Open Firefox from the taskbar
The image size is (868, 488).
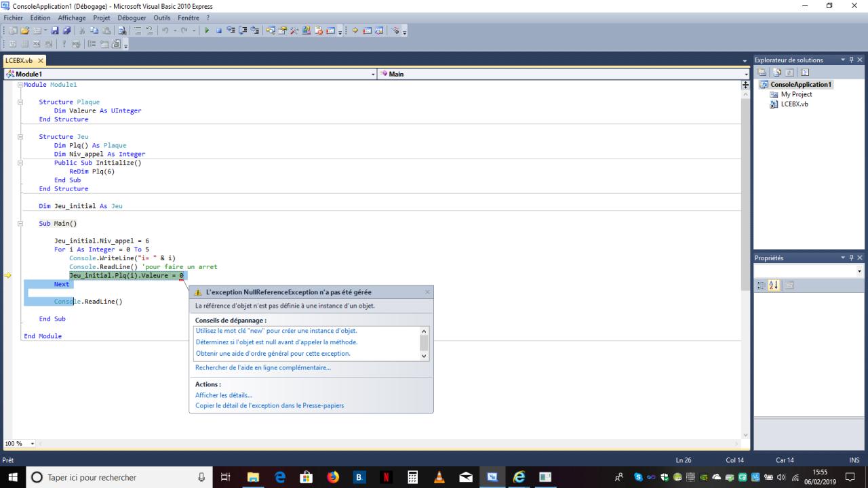[333, 477]
